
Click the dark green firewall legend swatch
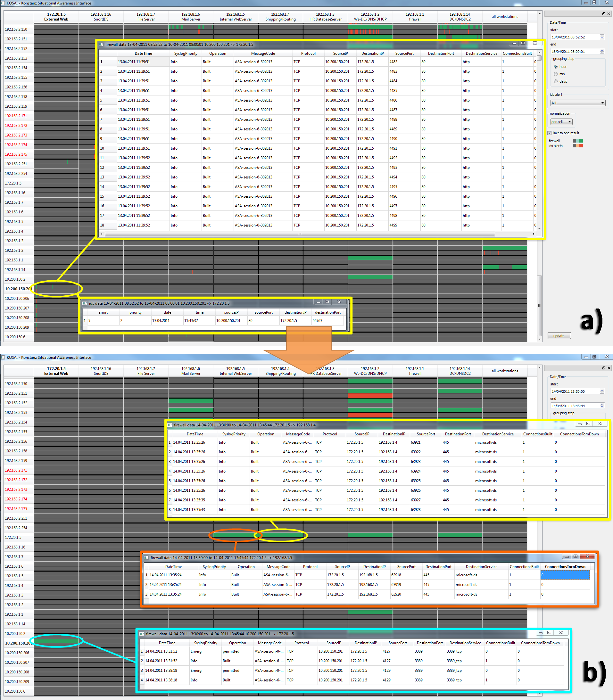[x=581, y=141]
